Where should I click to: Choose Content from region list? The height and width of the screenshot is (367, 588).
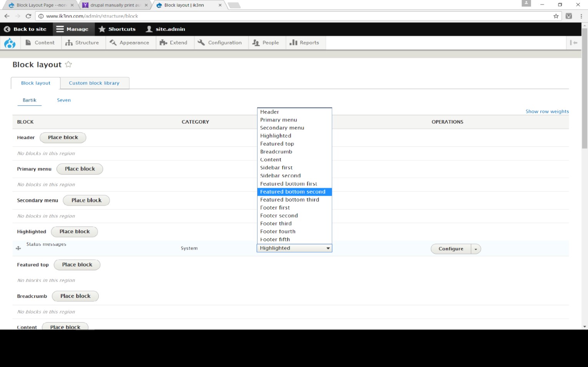coord(294,160)
